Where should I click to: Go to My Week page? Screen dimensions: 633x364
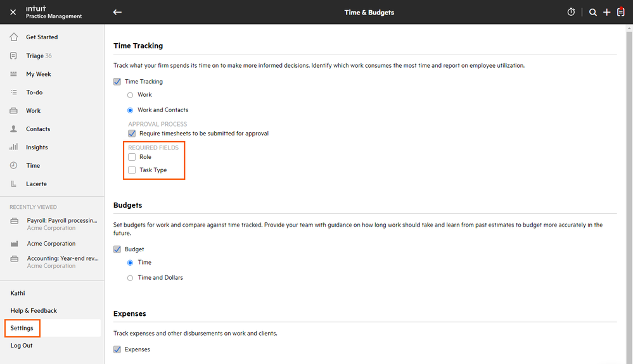(38, 74)
